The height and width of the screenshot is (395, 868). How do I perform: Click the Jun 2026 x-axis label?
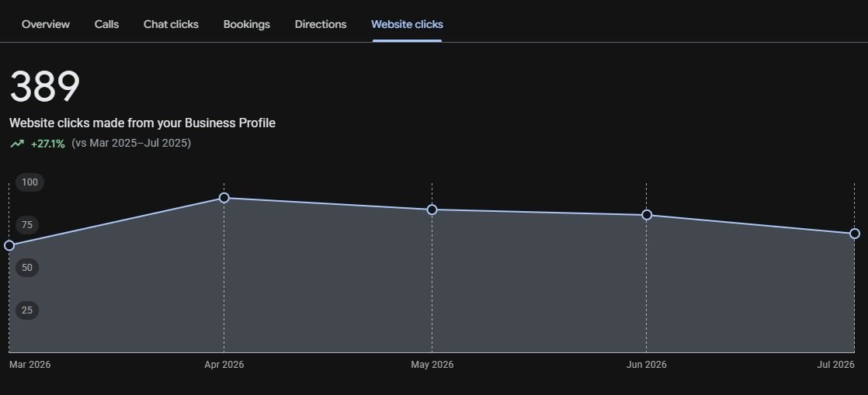tap(647, 365)
